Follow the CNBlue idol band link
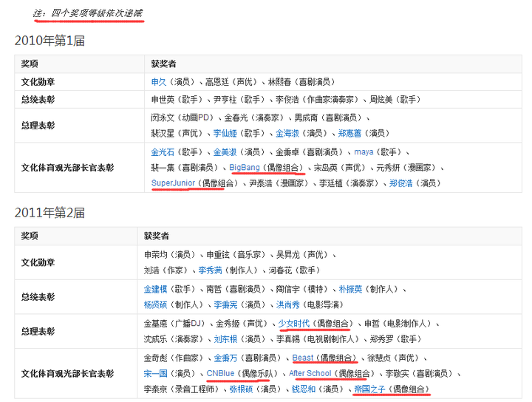Image resolution: width=532 pixels, height=402 pixels. coord(220,373)
